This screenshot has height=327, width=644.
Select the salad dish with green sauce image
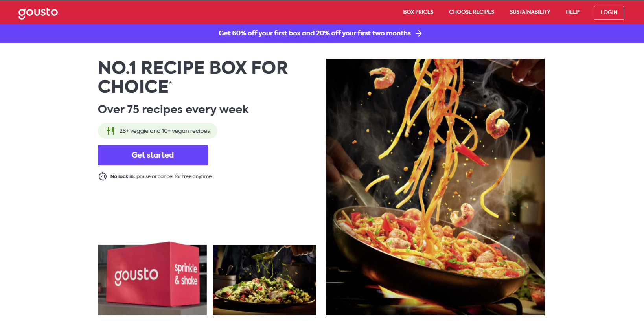(265, 280)
